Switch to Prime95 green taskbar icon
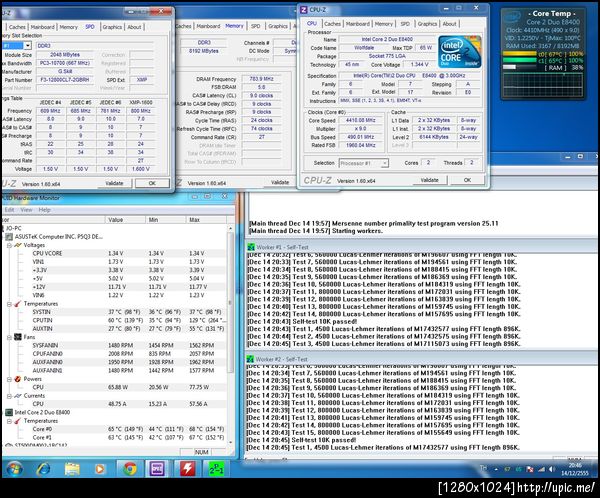600x498 pixels. click(216, 469)
